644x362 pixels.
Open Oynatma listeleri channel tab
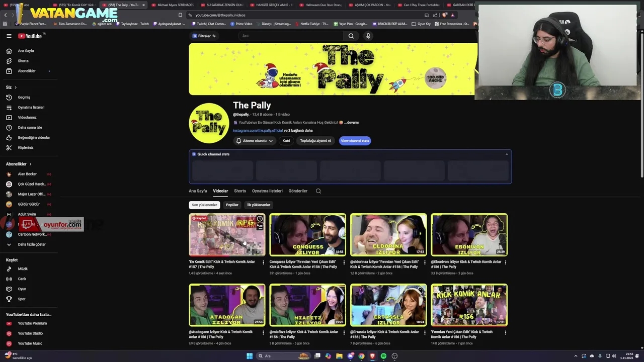[267, 191]
